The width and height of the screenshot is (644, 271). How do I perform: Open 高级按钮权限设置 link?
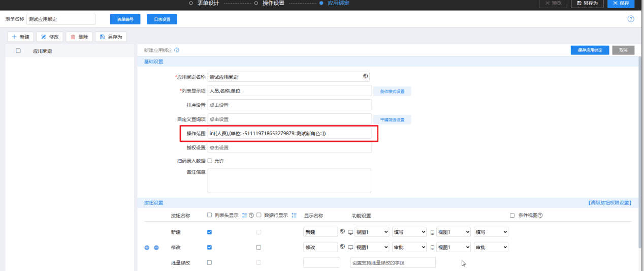point(609,203)
